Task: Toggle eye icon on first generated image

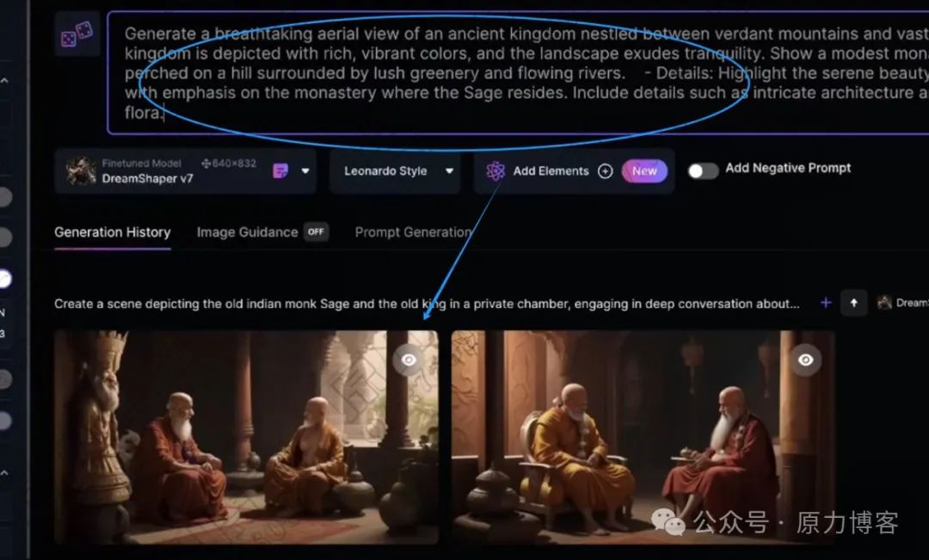Action: tap(409, 360)
